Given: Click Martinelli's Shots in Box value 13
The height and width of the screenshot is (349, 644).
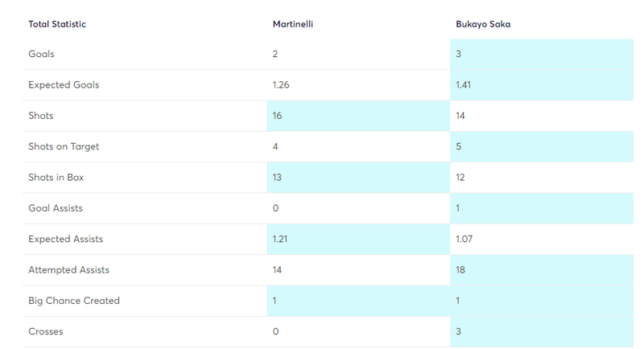Looking at the screenshot, I should [277, 177].
